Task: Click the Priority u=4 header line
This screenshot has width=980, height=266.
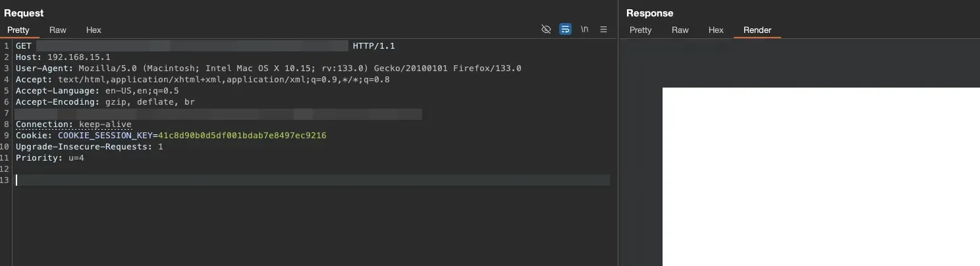Action: pos(50,158)
